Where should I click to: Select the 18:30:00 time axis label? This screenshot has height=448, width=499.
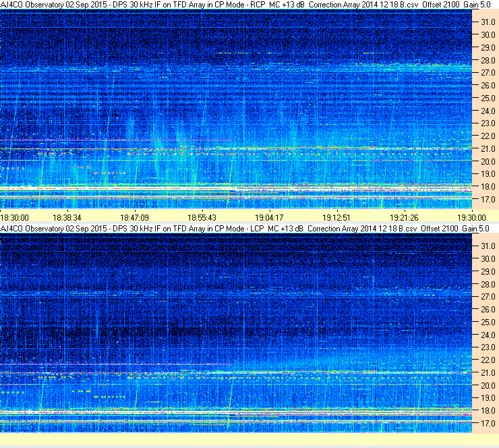pos(15,218)
